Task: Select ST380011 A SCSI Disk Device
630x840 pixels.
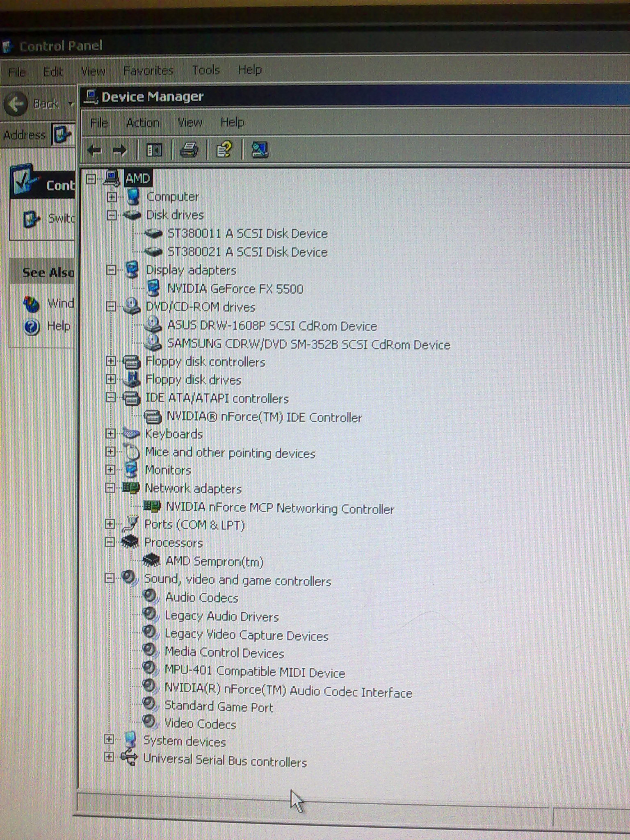Action: [247, 234]
